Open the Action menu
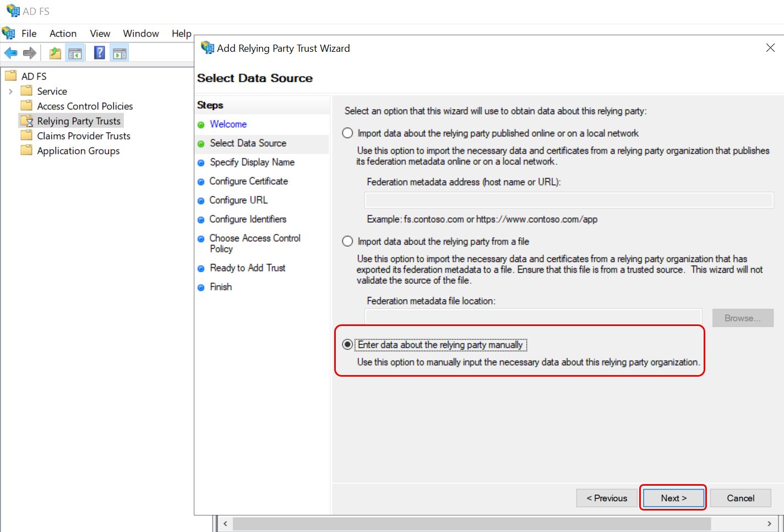Viewport: 784px width, 532px height. pyautogui.click(x=63, y=34)
